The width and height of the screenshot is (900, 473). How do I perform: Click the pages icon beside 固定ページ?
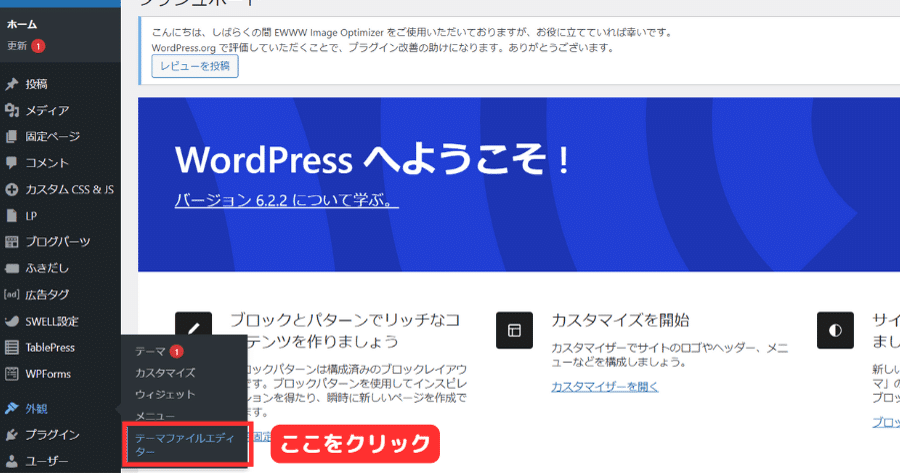point(11,137)
